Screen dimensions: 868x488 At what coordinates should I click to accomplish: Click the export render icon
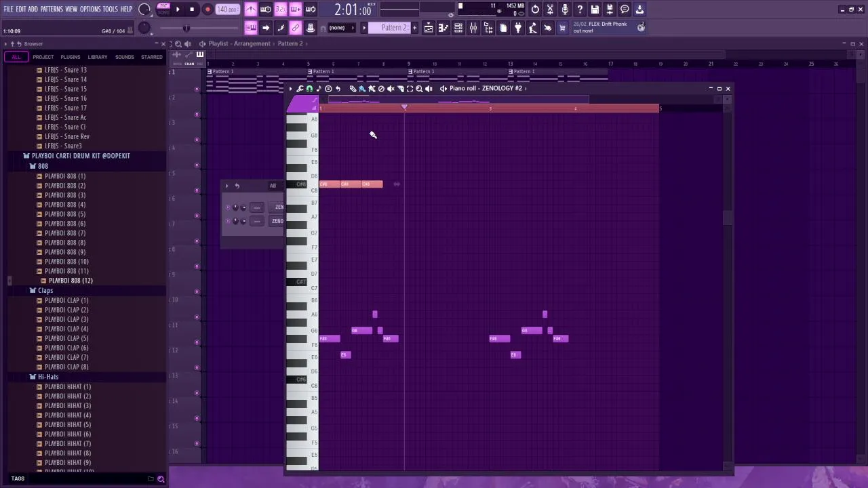click(610, 9)
